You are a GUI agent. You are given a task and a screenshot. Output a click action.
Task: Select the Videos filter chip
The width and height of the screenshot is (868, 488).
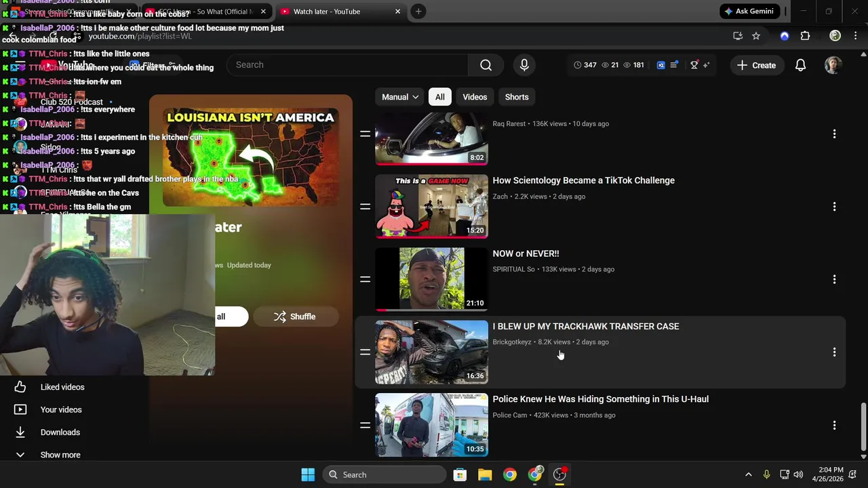tap(475, 97)
